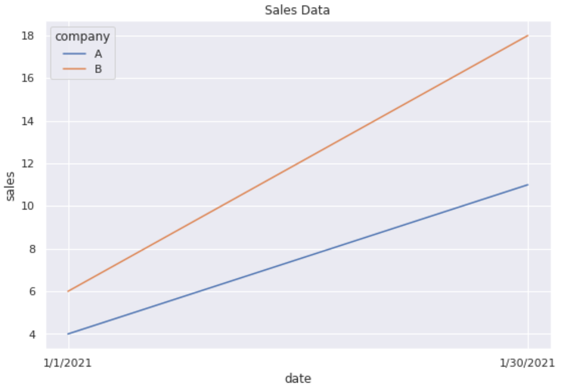Viewport: 563px width, 392px height.
Task: Click the y-axis tick label 8
Action: [x=32, y=249]
